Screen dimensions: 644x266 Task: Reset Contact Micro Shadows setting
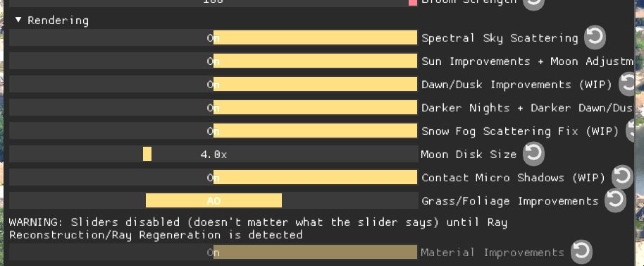tap(622, 177)
